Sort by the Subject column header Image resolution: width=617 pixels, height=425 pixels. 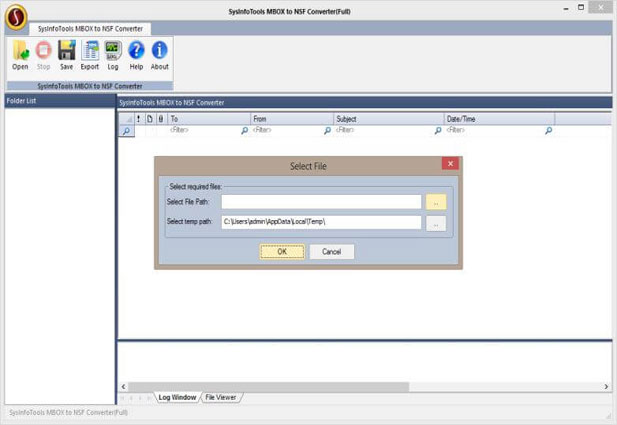389,119
